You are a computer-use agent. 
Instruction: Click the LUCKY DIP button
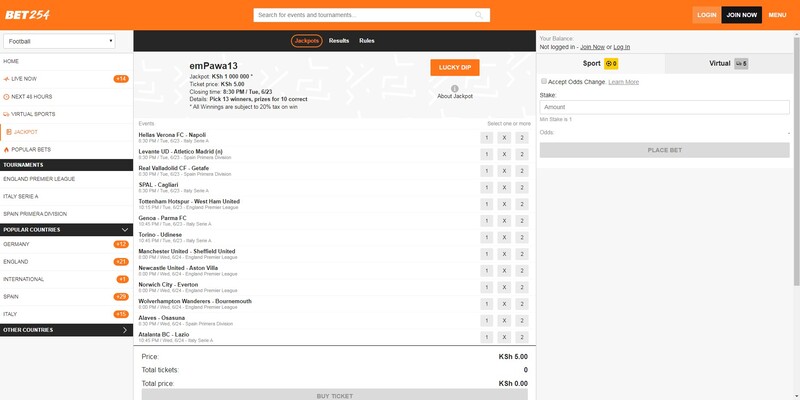(455, 67)
